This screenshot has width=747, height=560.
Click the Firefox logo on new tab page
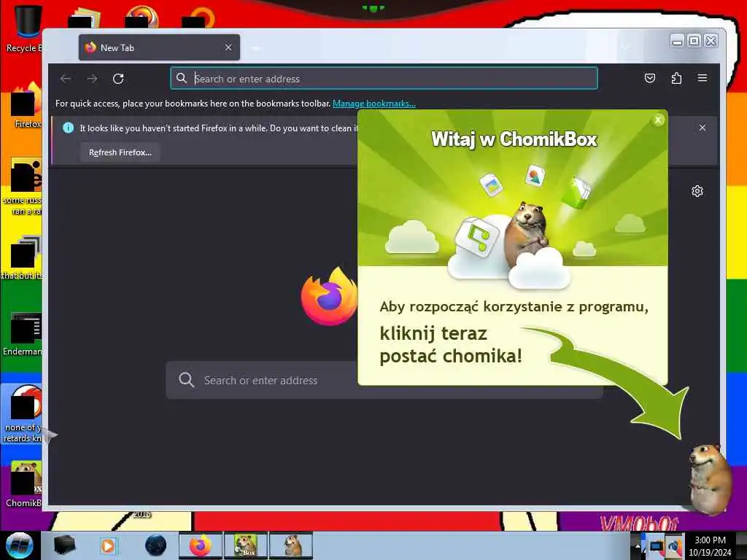pos(329,296)
